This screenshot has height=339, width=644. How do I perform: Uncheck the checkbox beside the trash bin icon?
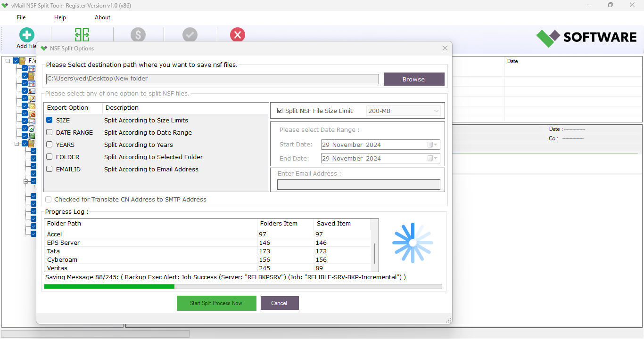coord(25,129)
